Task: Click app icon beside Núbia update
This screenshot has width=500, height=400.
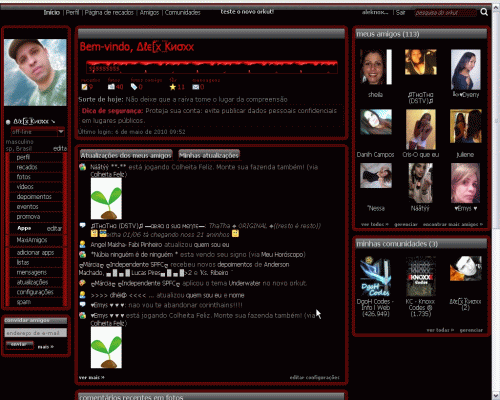Action: coord(83,254)
